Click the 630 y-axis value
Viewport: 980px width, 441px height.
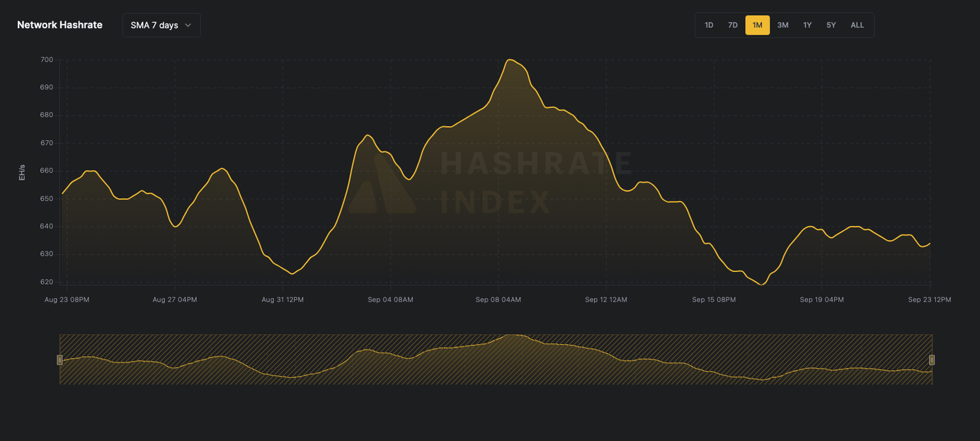[x=47, y=253]
